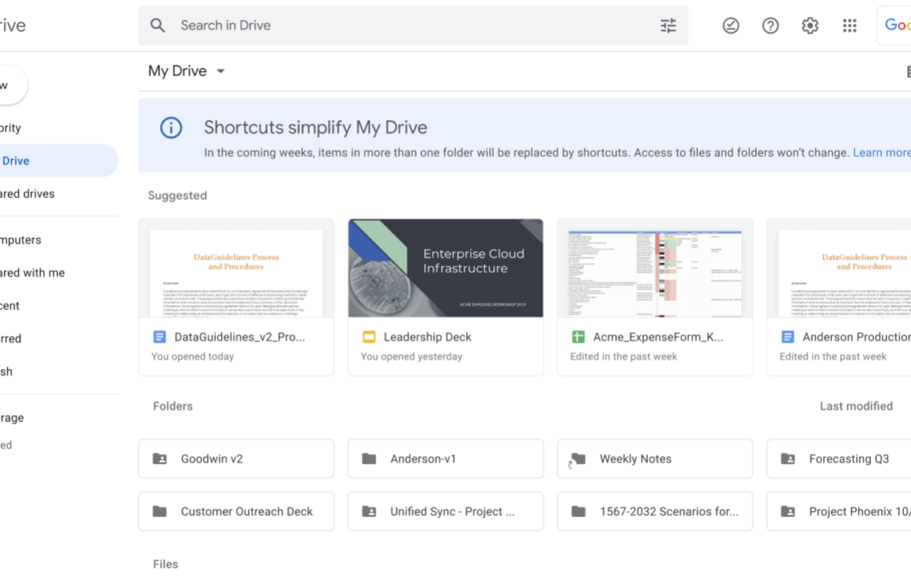Click in the Search in Drive field
Viewport: 911px width, 588px height.
point(412,26)
